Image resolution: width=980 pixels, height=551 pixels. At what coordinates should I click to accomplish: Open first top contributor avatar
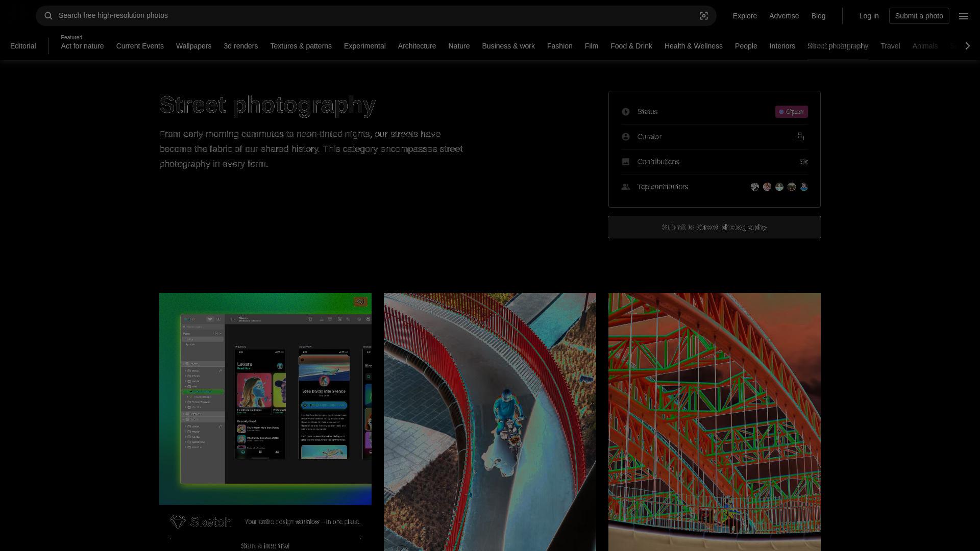click(x=755, y=187)
